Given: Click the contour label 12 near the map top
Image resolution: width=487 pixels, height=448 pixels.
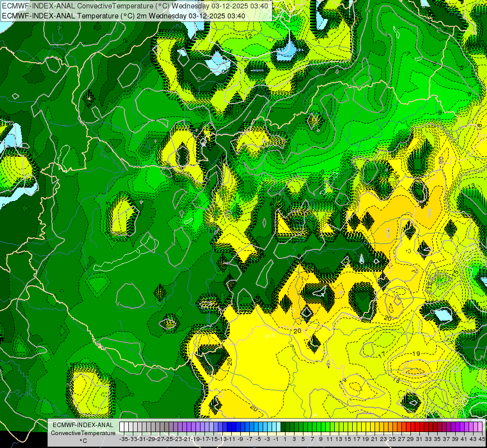Looking at the screenshot, I should [248, 36].
